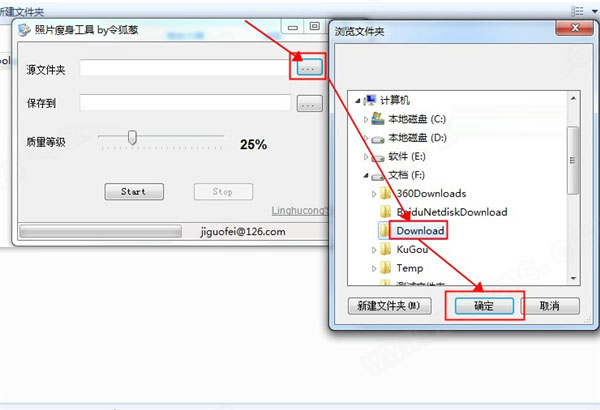The height and width of the screenshot is (410, 600).
Task: Click the save-to browse (...) button
Action: (310, 103)
